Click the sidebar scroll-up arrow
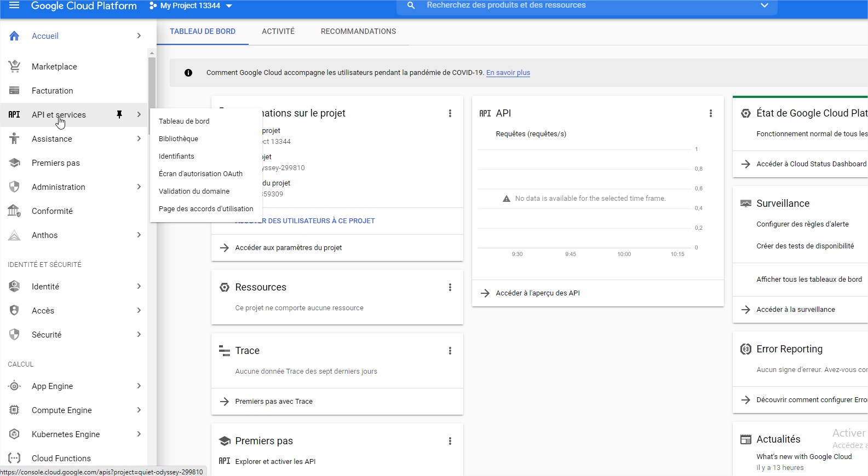868x476 pixels. [x=152, y=53]
